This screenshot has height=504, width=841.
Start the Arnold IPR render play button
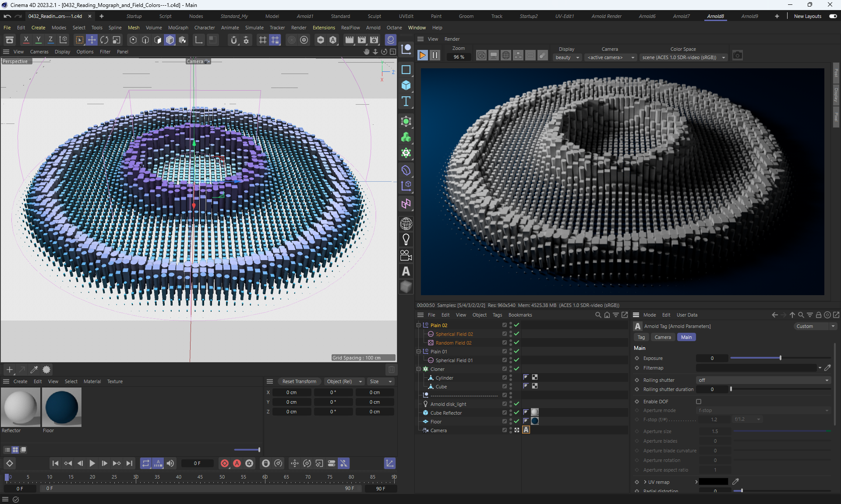pos(422,56)
